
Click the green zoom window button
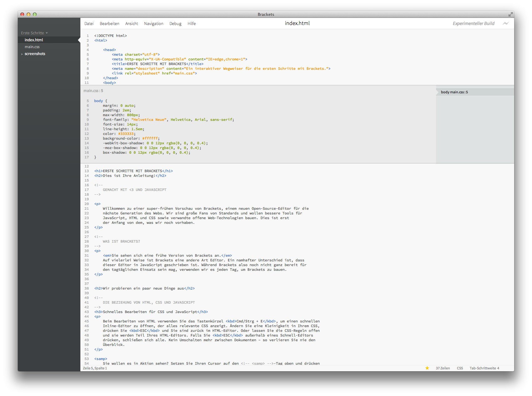pyautogui.click(x=35, y=14)
